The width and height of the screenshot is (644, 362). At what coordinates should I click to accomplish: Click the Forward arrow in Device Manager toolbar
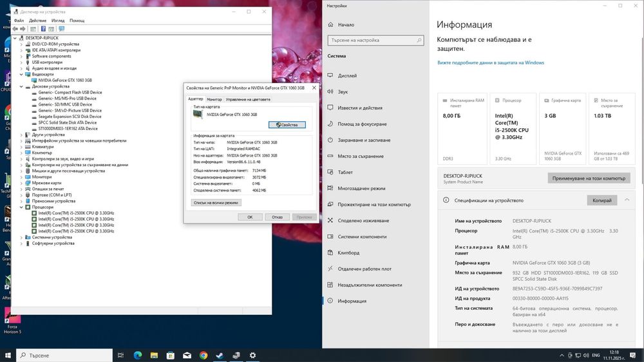point(23,29)
